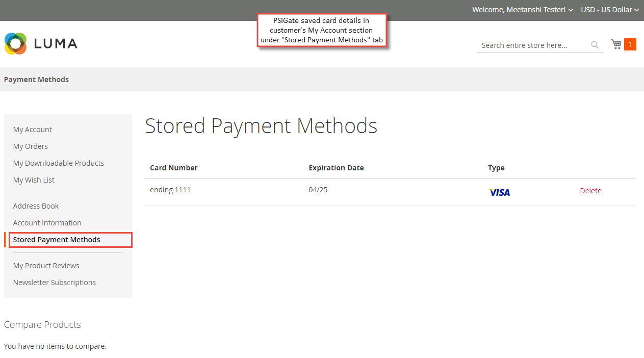
Task: Open My Wish List
Action: coord(34,180)
